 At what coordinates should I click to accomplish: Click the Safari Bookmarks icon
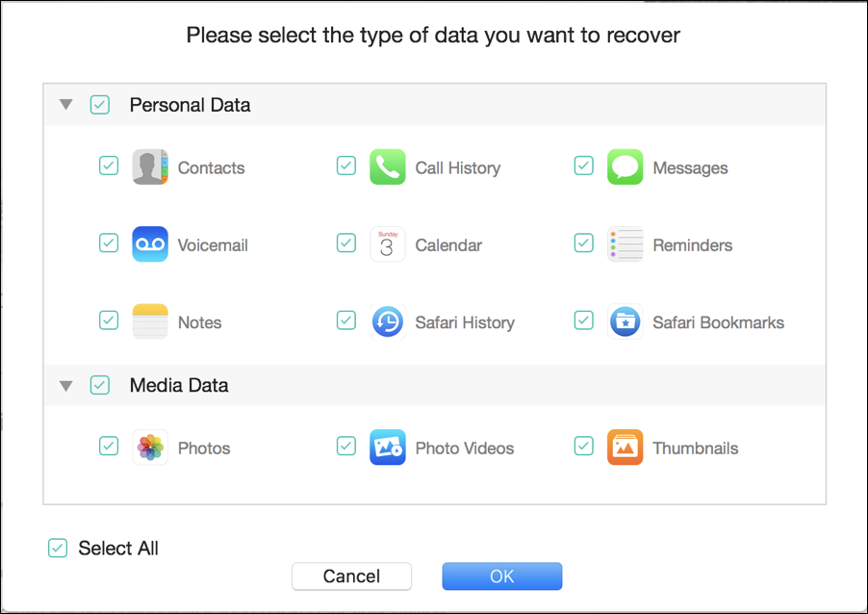pyautogui.click(x=625, y=321)
